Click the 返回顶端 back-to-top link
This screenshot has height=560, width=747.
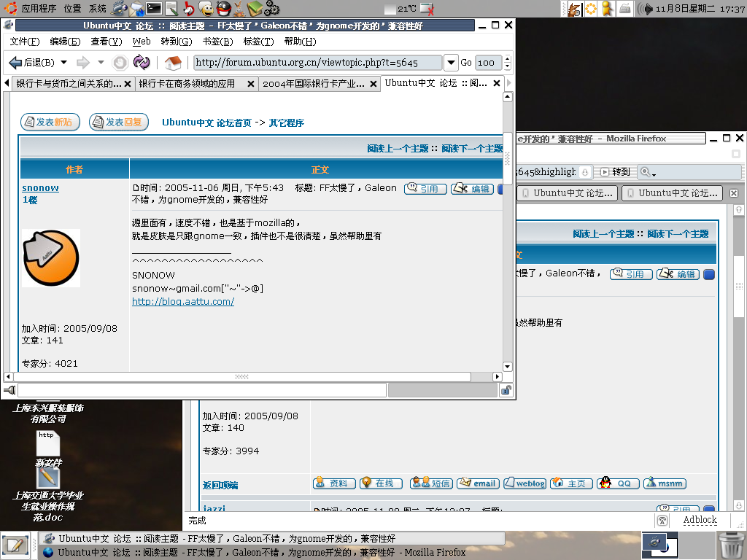pyautogui.click(x=220, y=485)
